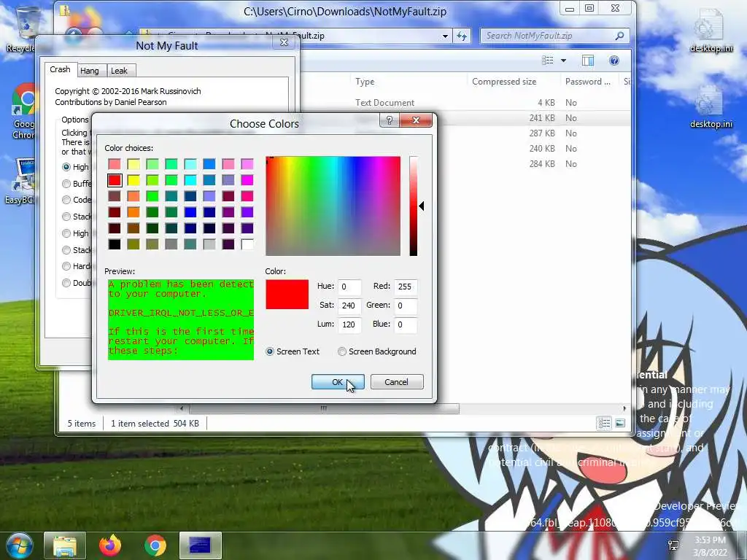Launch Google Chrome from the taskbar
This screenshot has width=747, height=560.
click(155, 545)
